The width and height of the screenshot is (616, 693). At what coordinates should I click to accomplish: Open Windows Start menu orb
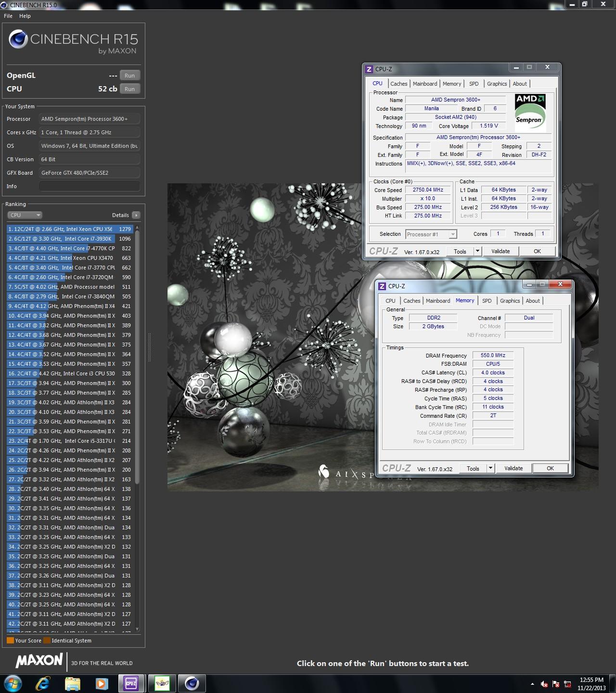[13, 683]
